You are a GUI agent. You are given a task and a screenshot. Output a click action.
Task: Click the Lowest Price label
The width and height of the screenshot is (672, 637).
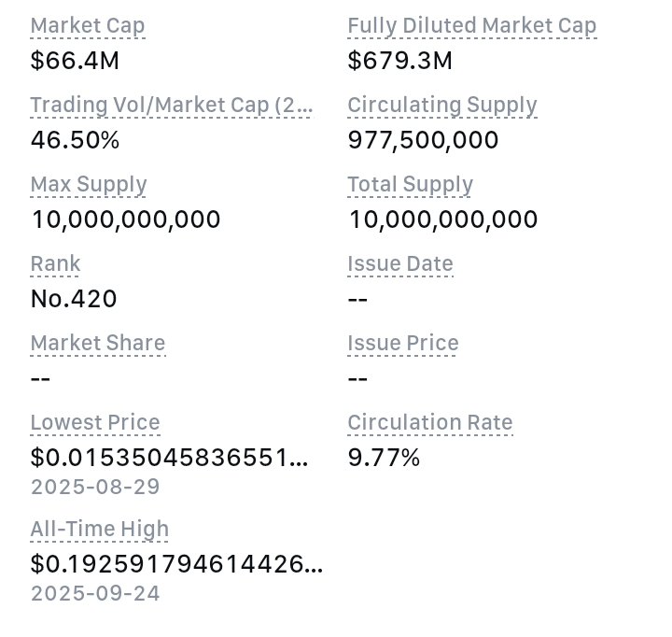click(95, 423)
